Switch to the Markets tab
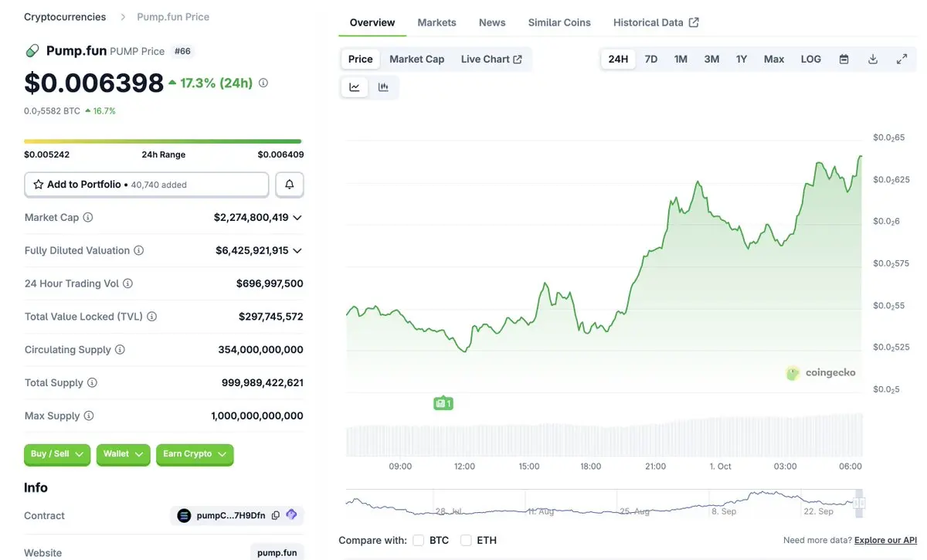This screenshot has height=560, width=927. 437,22
